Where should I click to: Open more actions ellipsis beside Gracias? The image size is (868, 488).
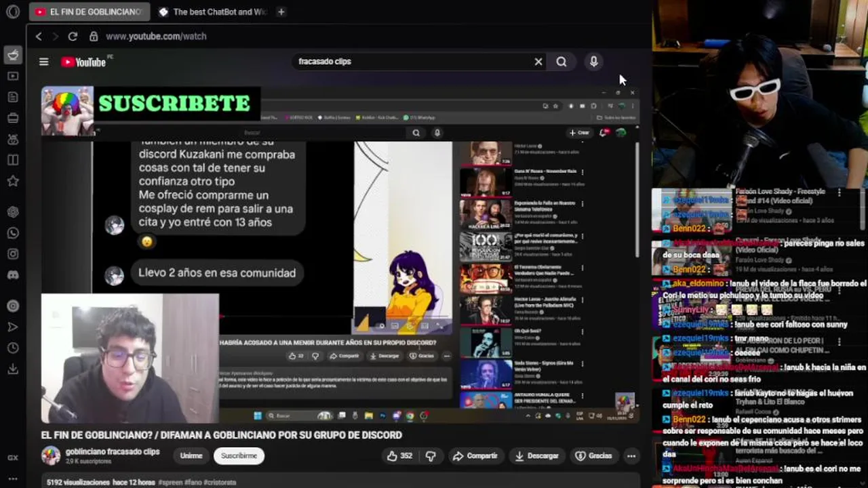point(631,456)
